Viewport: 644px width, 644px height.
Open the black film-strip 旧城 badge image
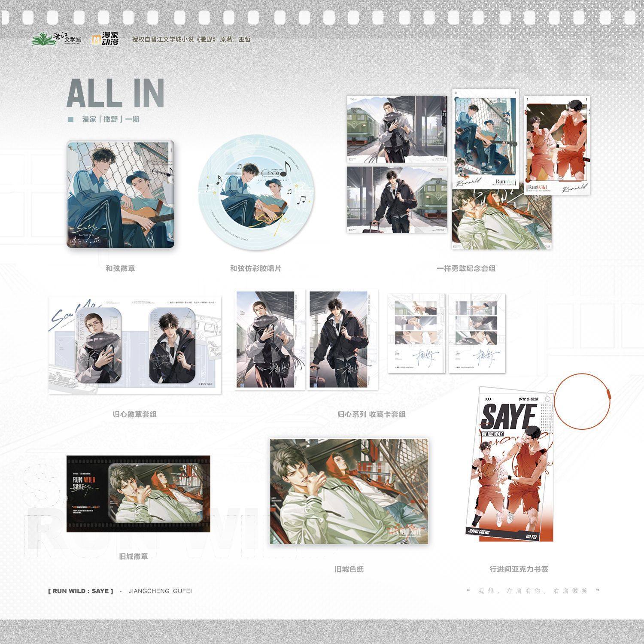pos(138,494)
